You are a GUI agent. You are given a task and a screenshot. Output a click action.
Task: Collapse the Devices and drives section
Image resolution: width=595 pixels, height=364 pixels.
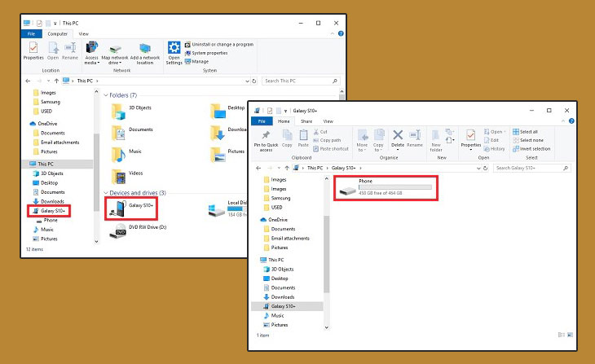[106, 193]
